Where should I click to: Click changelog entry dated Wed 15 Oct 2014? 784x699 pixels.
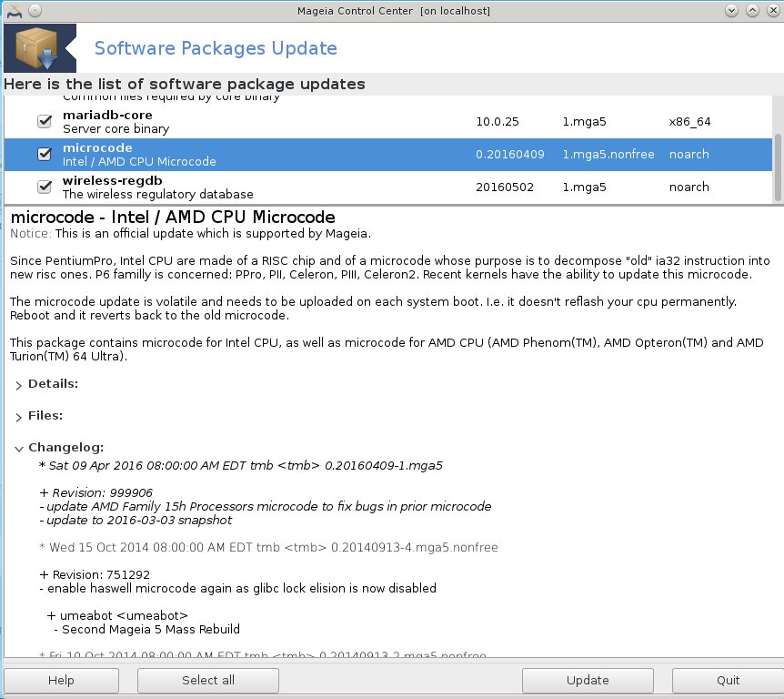tap(268, 547)
